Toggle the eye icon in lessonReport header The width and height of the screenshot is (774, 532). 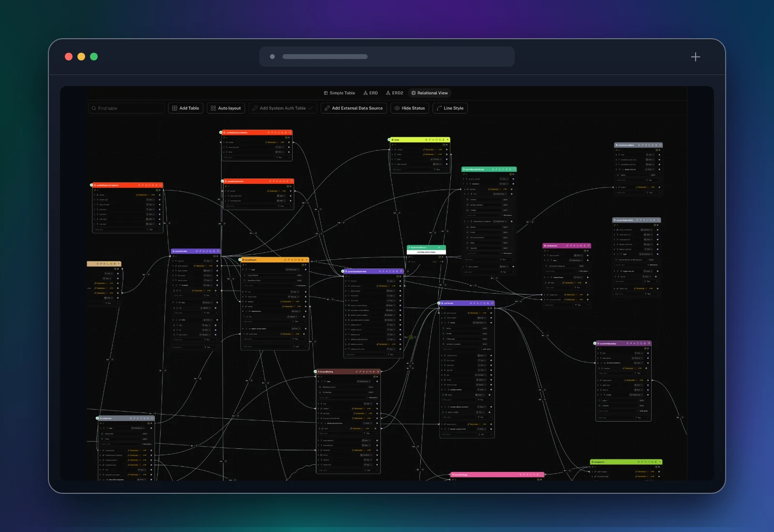[x=292, y=260]
